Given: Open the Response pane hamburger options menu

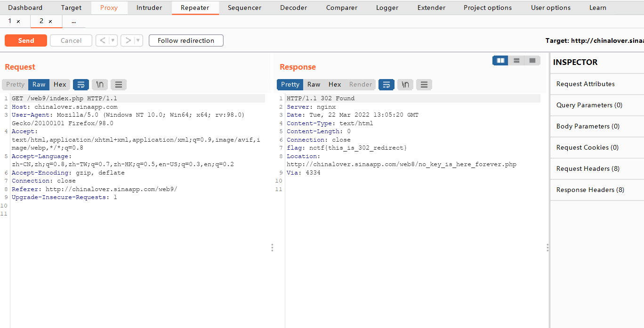Looking at the screenshot, I should pos(424,85).
